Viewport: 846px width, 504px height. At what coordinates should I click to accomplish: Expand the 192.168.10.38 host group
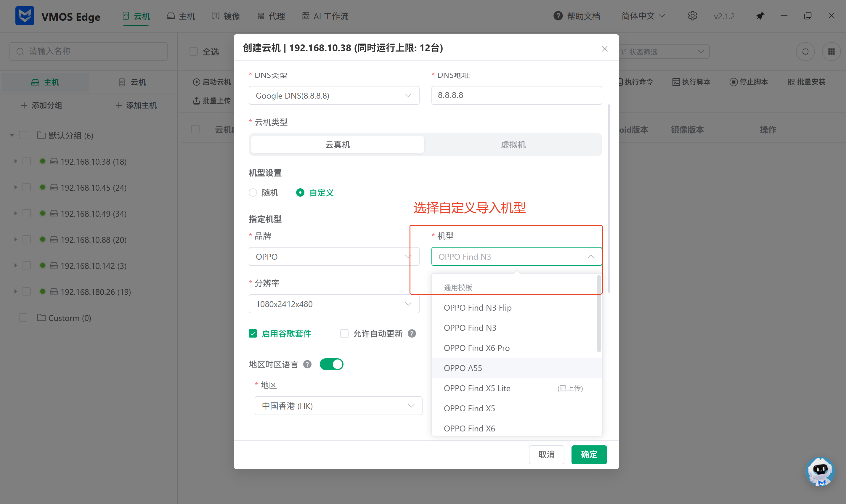point(15,161)
